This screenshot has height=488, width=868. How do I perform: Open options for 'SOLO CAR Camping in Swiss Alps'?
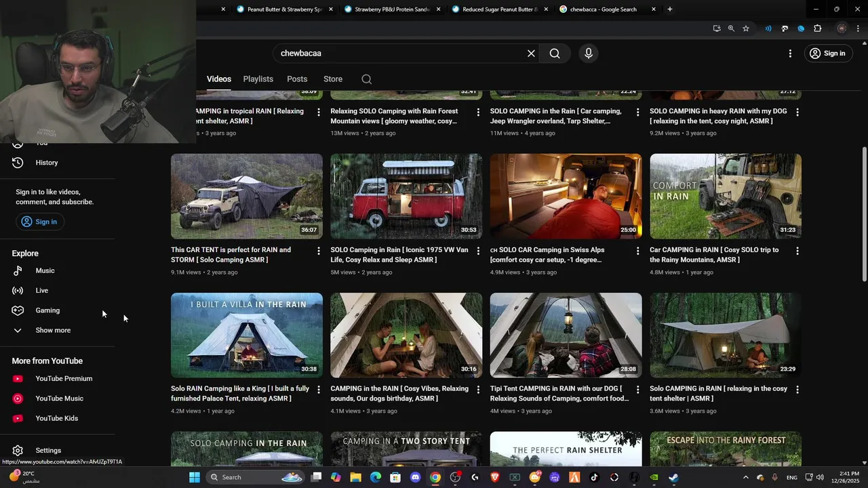pyautogui.click(x=637, y=251)
